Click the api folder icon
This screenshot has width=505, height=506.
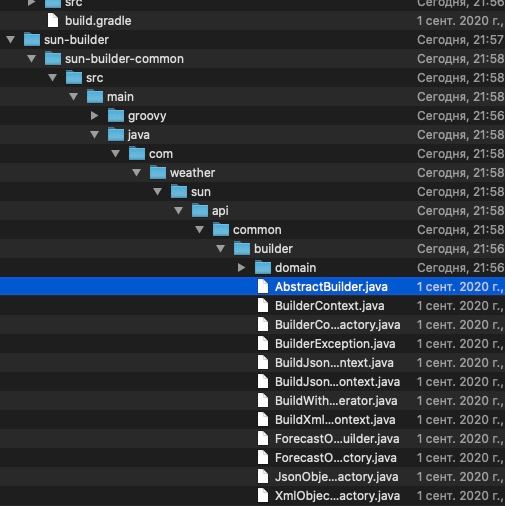pos(200,210)
